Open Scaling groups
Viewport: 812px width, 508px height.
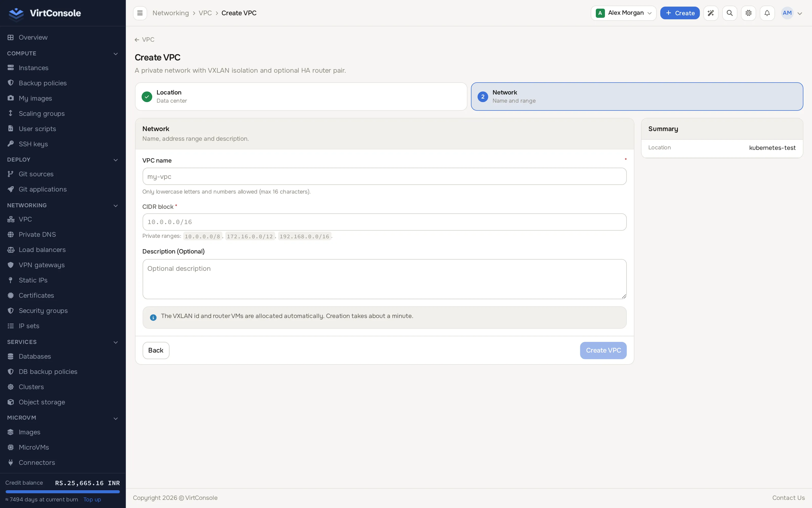[x=63, y=114]
